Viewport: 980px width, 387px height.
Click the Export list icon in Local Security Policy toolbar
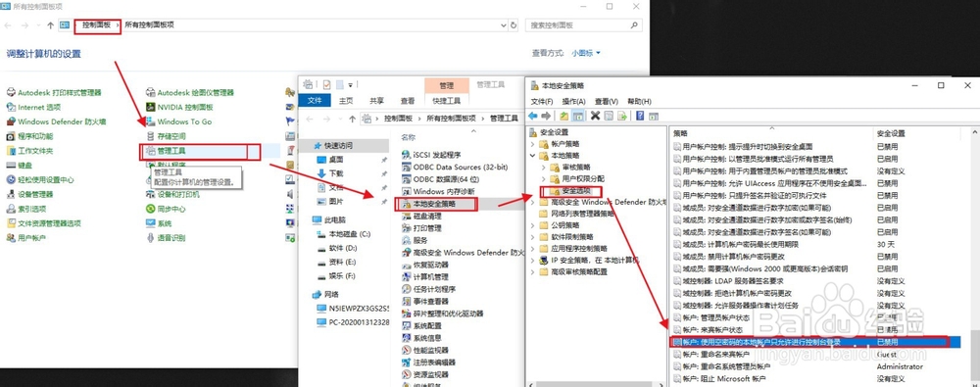point(622,116)
